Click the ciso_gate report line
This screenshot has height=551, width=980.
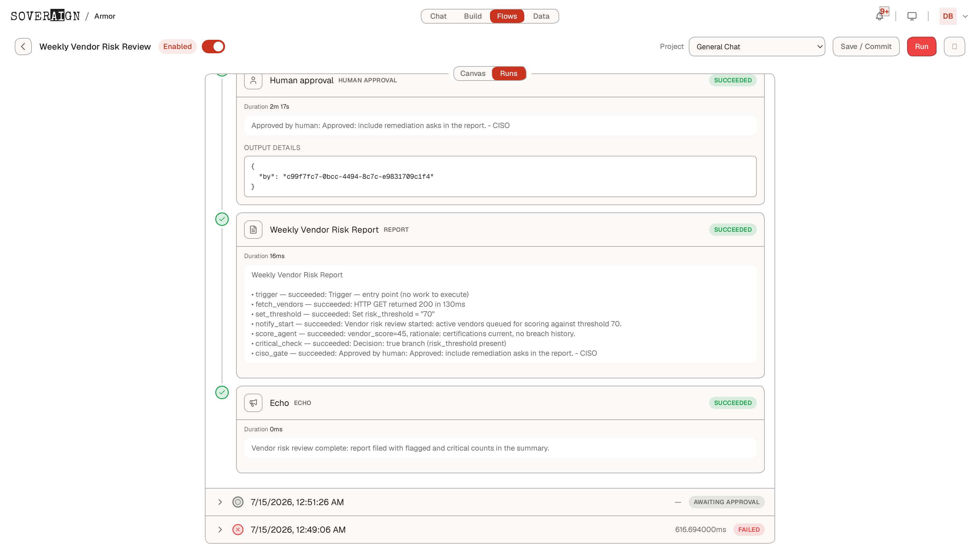click(x=424, y=353)
